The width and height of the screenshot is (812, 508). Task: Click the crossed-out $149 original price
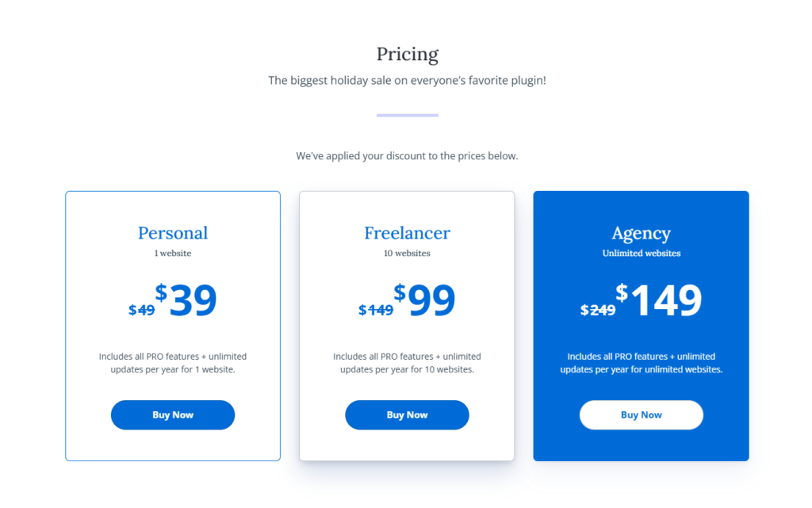[376, 310]
